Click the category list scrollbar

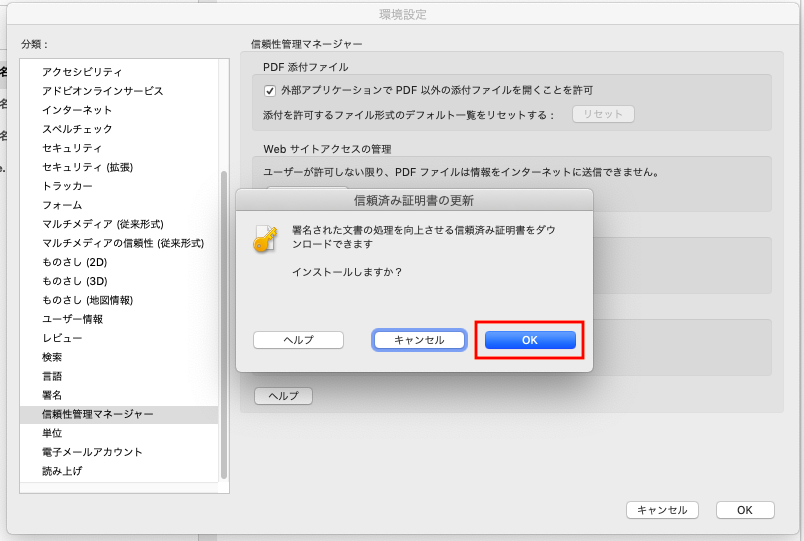tap(224, 324)
